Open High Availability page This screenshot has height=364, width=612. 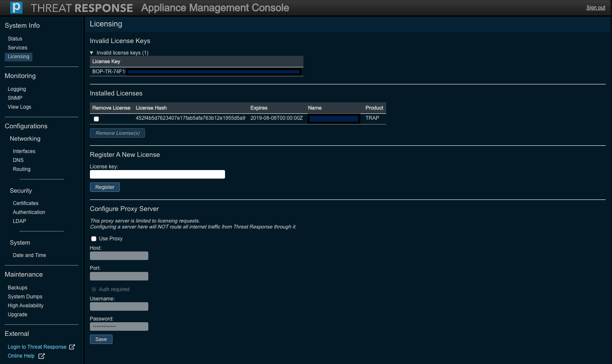(x=26, y=306)
